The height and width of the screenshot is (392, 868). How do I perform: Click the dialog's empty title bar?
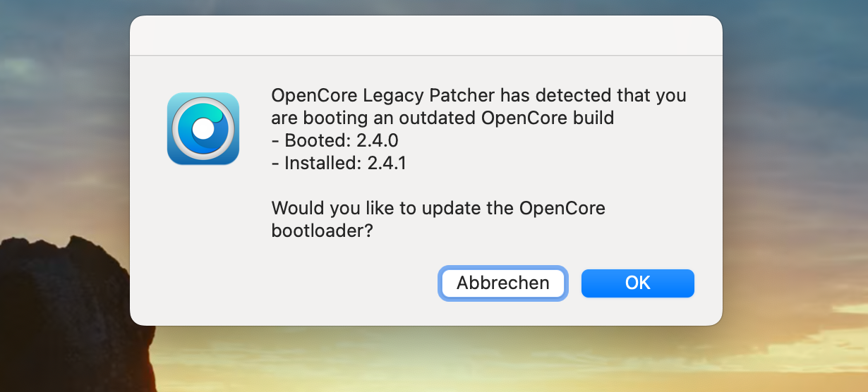[x=426, y=35]
